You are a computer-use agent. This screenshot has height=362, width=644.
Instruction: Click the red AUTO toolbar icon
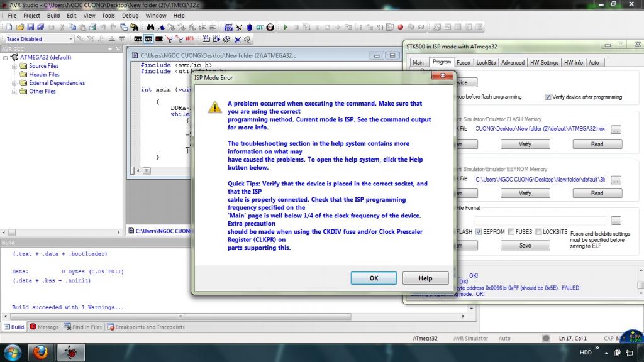click(x=190, y=39)
